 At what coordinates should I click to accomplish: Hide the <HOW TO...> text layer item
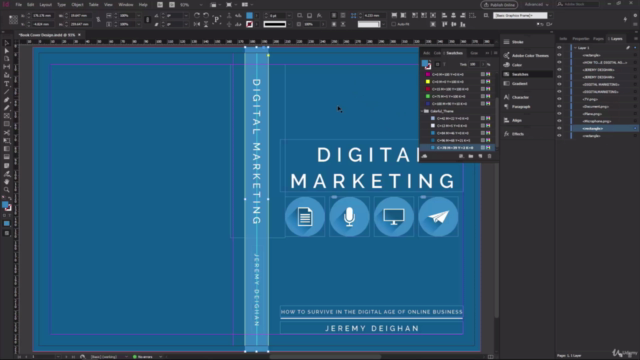tap(559, 62)
